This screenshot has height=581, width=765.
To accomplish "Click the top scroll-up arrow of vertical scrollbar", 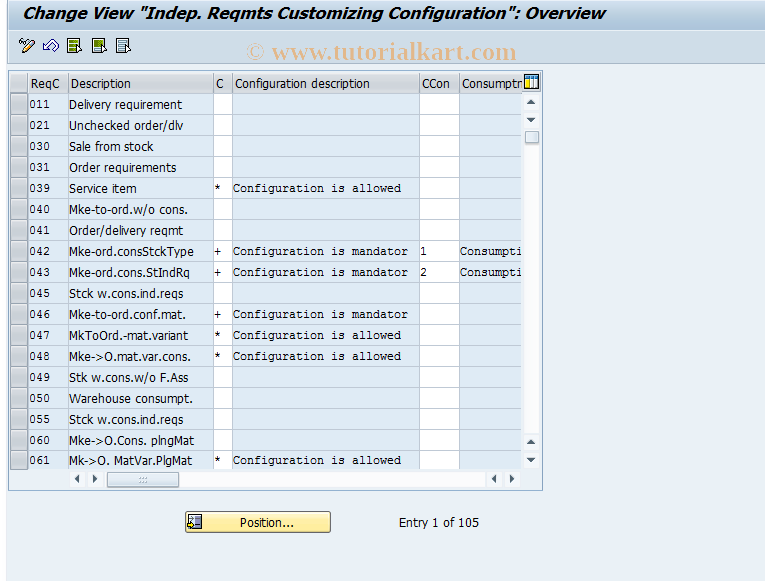I will 531,102.
